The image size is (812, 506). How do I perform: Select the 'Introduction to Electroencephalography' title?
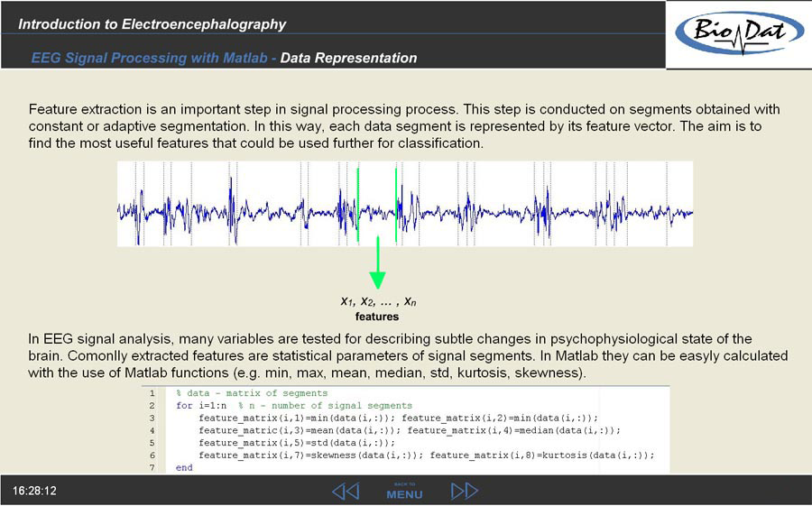(152, 23)
